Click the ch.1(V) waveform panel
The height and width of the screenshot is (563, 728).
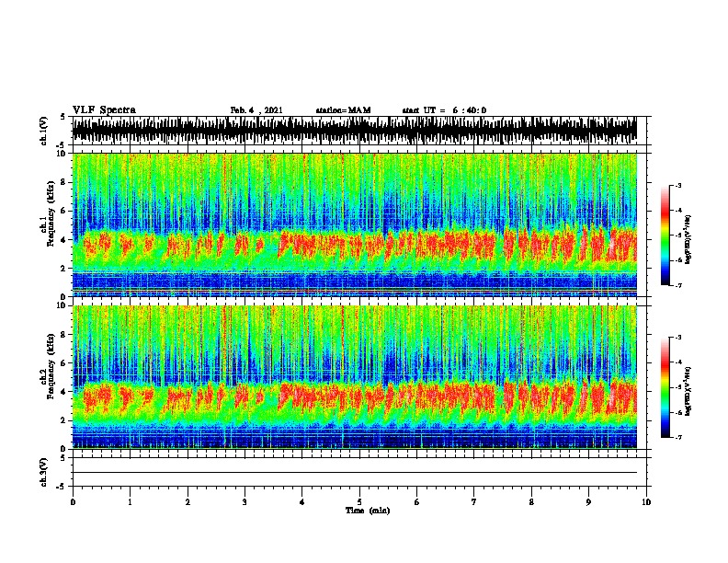[x=359, y=131]
